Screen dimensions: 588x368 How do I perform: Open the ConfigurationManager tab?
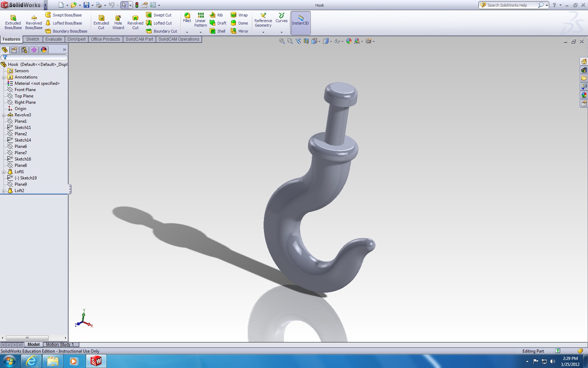[x=24, y=50]
